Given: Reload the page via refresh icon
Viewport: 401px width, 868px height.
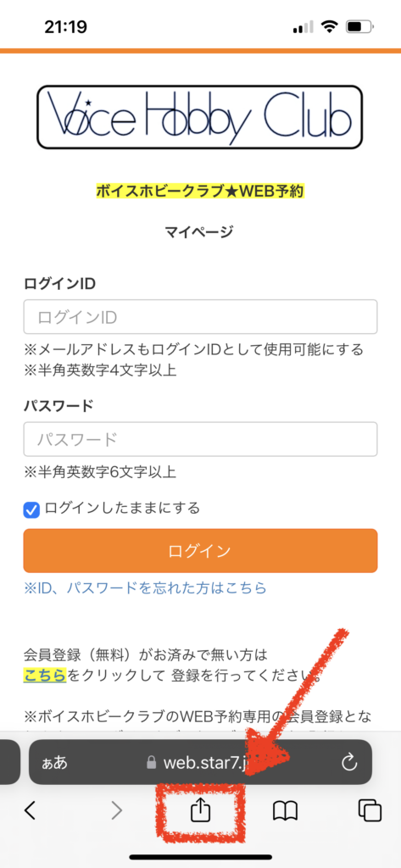Looking at the screenshot, I should [x=349, y=763].
